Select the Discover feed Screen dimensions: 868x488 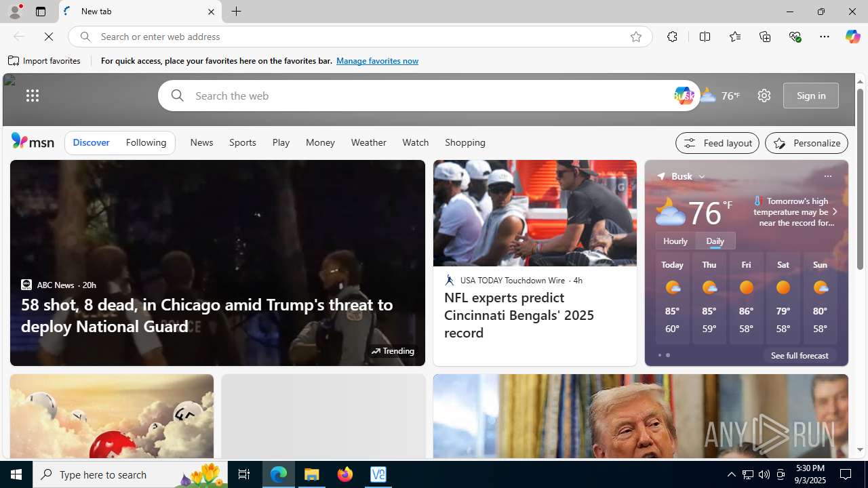point(91,142)
